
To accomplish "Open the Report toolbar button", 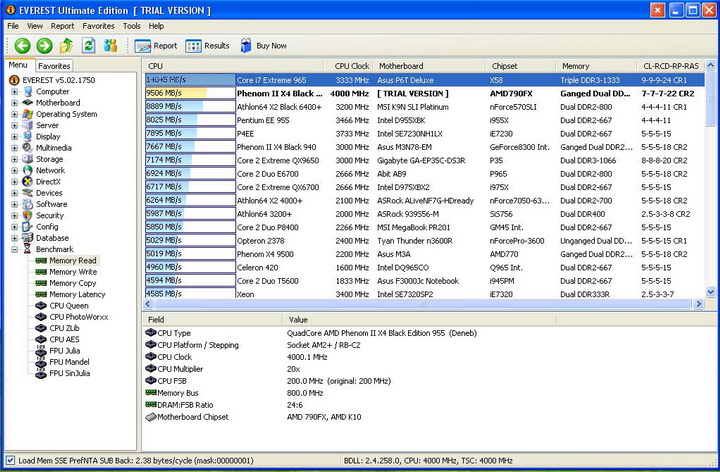I will [x=156, y=46].
